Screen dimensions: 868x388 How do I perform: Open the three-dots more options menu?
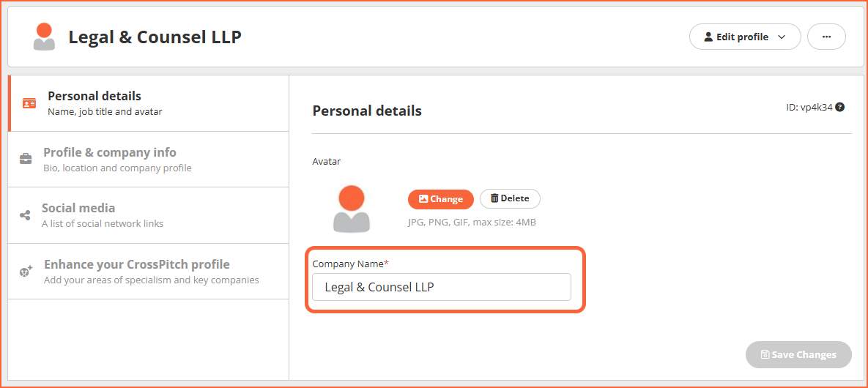click(x=826, y=37)
